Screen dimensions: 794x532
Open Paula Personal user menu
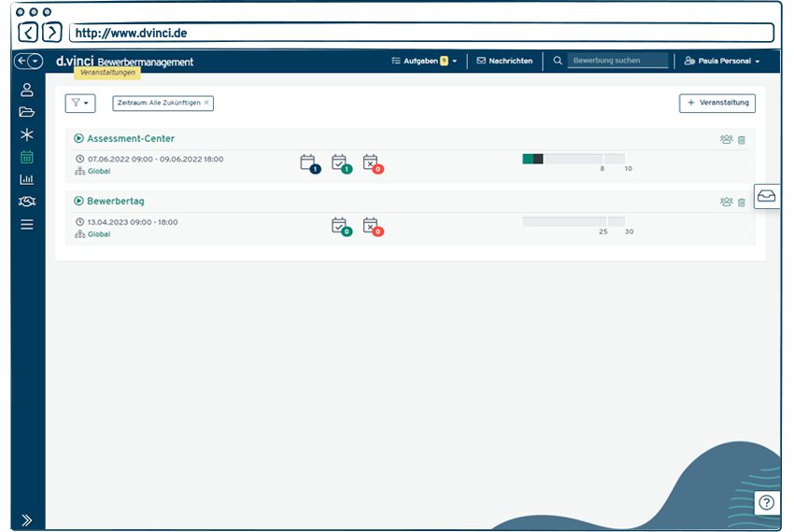[x=721, y=61]
